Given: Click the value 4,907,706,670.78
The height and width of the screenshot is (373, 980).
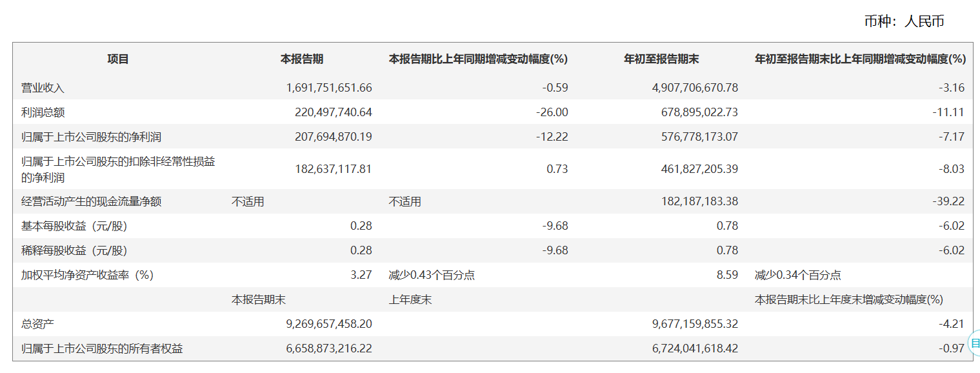Looking at the screenshot, I should 695,88.
